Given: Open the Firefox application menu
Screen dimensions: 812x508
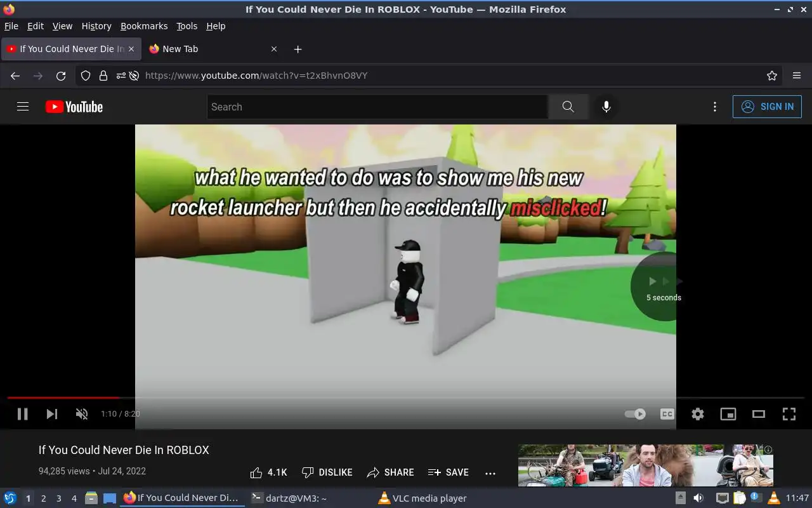Looking at the screenshot, I should click(797, 76).
